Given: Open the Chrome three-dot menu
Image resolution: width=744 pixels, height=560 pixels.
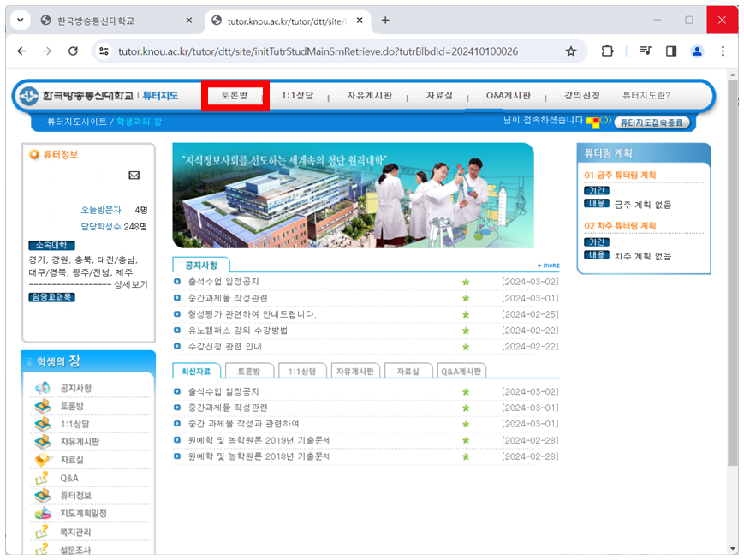Looking at the screenshot, I should 723,51.
